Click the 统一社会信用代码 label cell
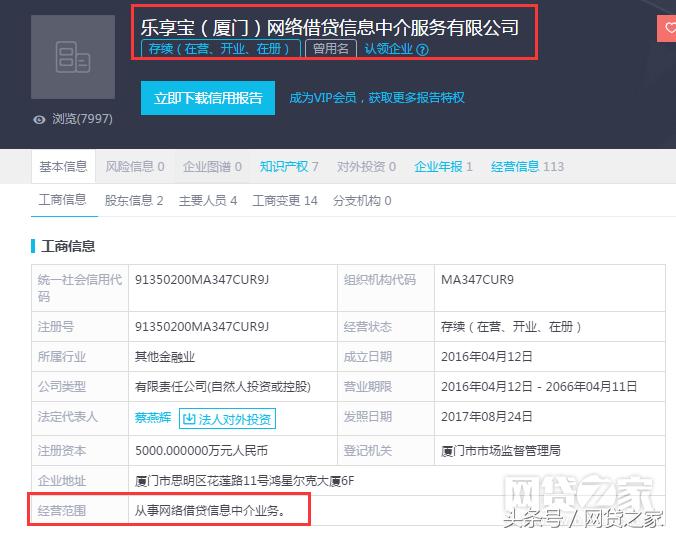 pyautogui.click(x=80, y=288)
